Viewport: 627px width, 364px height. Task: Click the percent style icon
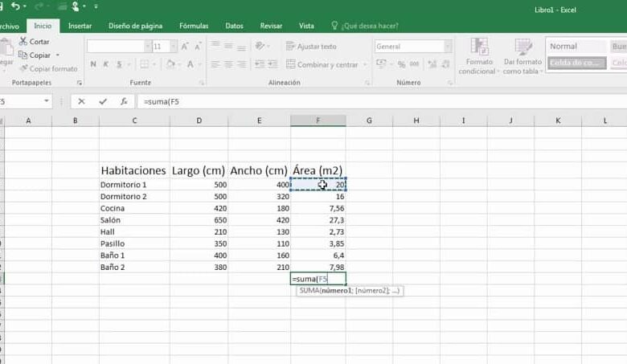coord(401,64)
